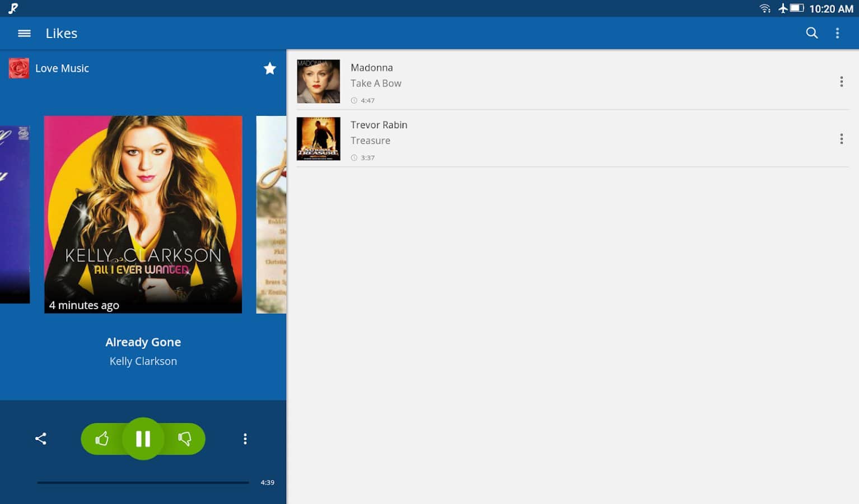Select the Trevor Rabin Treasure entry
859x504 pixels.
[x=560, y=139]
